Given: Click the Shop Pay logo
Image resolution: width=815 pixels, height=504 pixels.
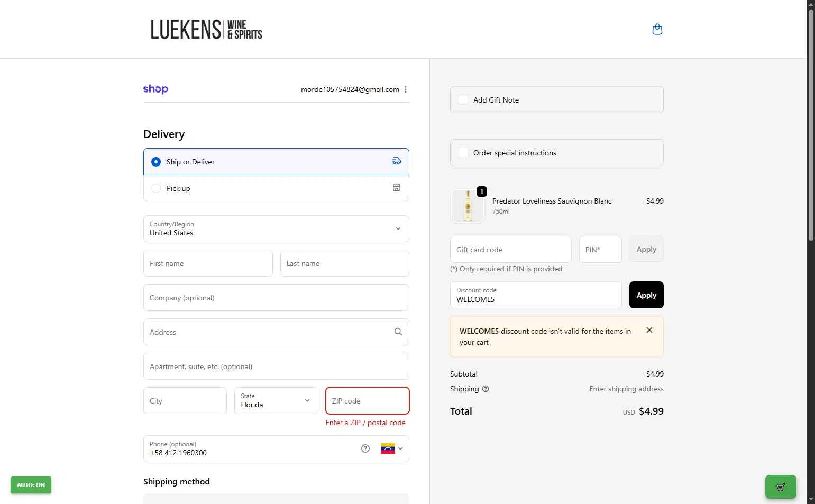Looking at the screenshot, I should [x=155, y=89].
